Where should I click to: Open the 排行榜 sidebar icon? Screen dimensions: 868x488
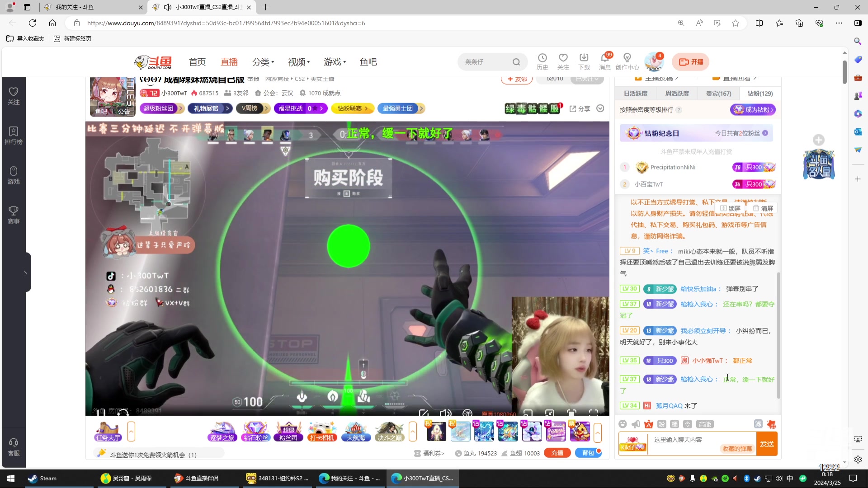(x=14, y=136)
